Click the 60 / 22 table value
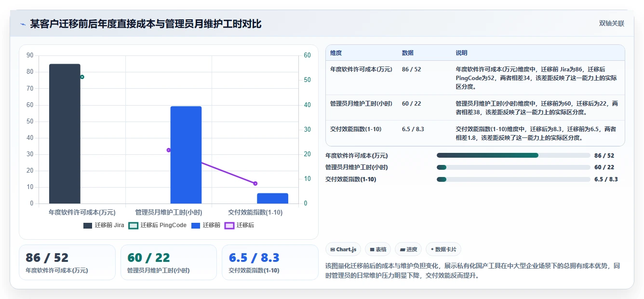644x299 pixels. tap(411, 104)
